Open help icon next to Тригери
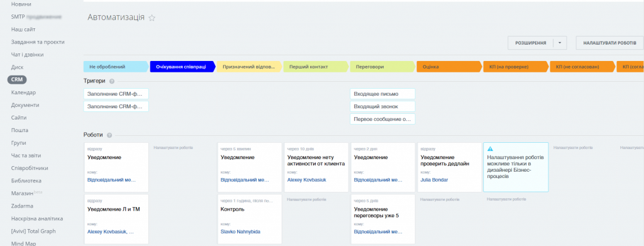This screenshot has height=246, width=644. tap(112, 81)
